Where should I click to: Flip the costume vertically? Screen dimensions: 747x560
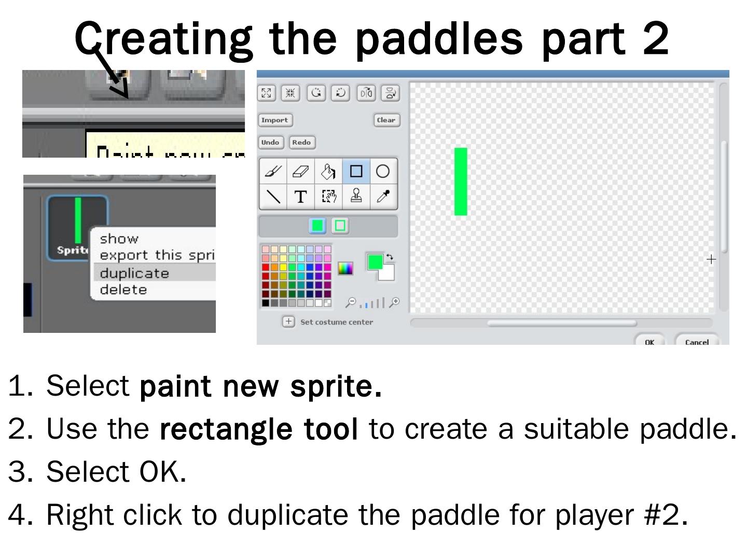click(x=390, y=93)
